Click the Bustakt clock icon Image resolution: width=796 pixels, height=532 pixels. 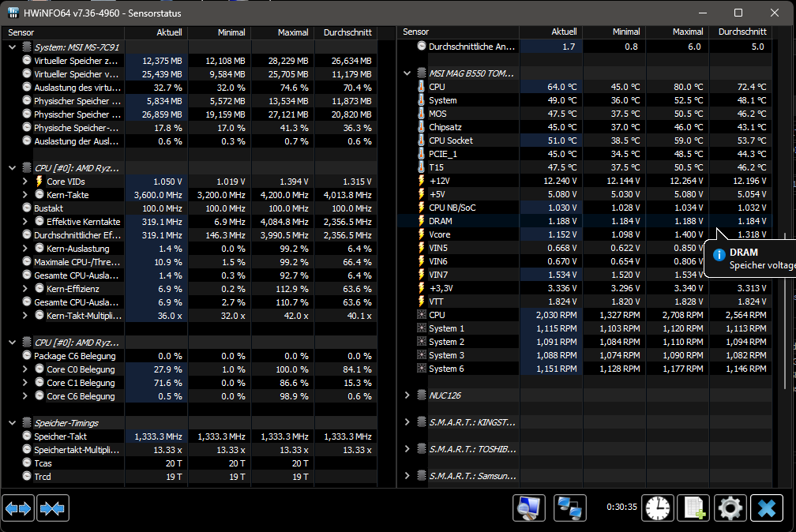point(27,208)
